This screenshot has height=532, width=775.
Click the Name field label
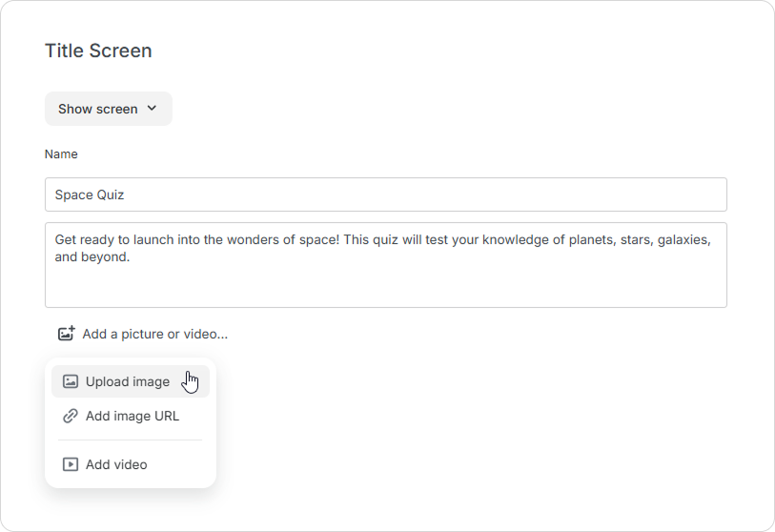(61, 153)
